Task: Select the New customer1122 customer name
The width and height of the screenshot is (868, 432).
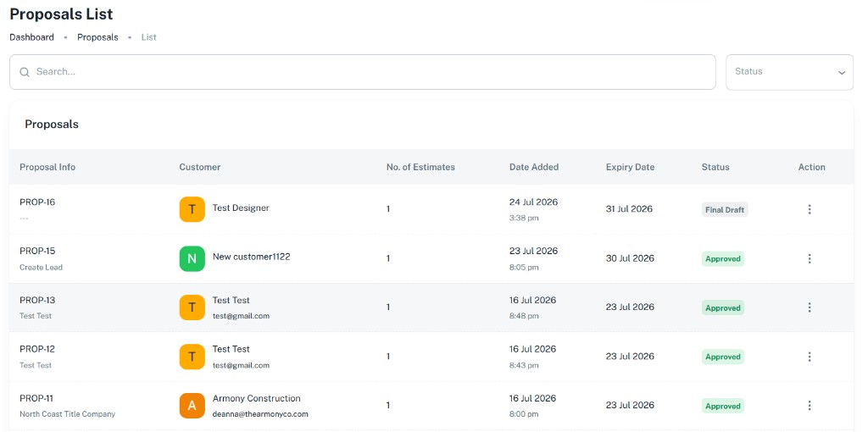Action: tap(251, 257)
